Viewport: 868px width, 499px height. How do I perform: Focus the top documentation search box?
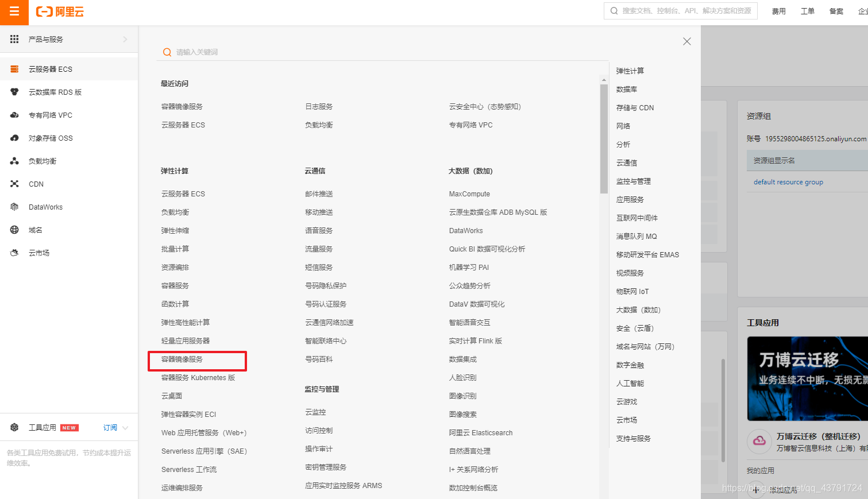click(680, 11)
